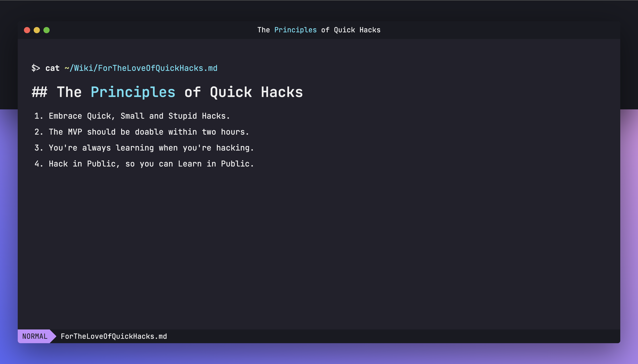Click the yellow minimize window dot

[37, 30]
